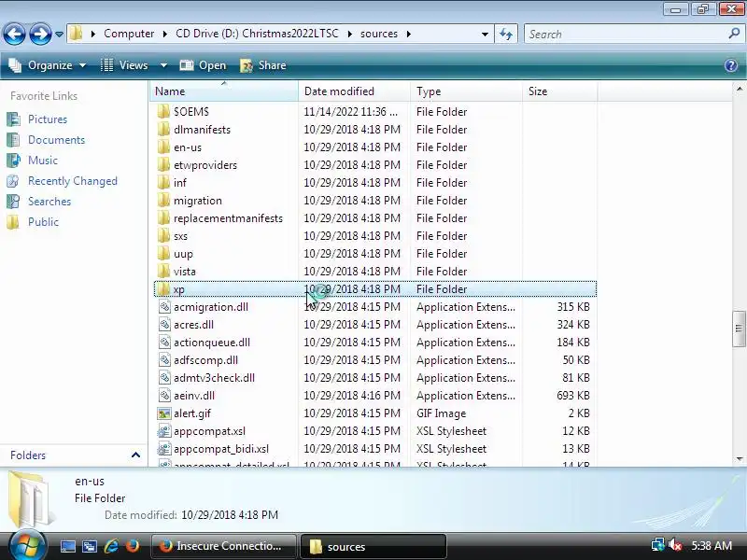Screen dimensions: 747x560
Task: Select the sxs folder icon
Action: click(163, 236)
